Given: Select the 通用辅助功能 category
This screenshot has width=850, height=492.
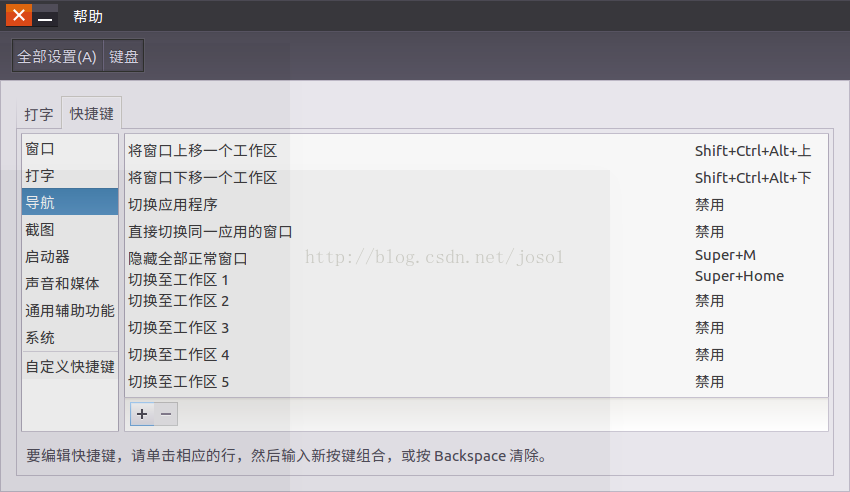Looking at the screenshot, I should pyautogui.click(x=70, y=310).
